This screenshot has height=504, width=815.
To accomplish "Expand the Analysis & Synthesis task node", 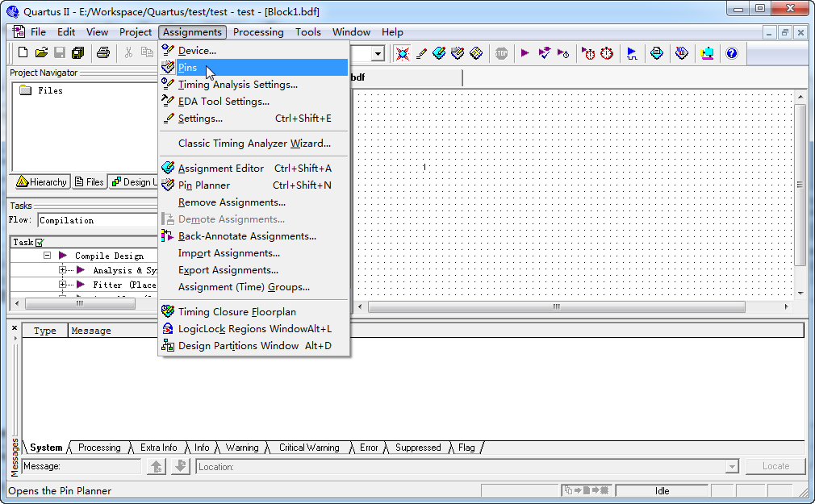I will coord(63,270).
